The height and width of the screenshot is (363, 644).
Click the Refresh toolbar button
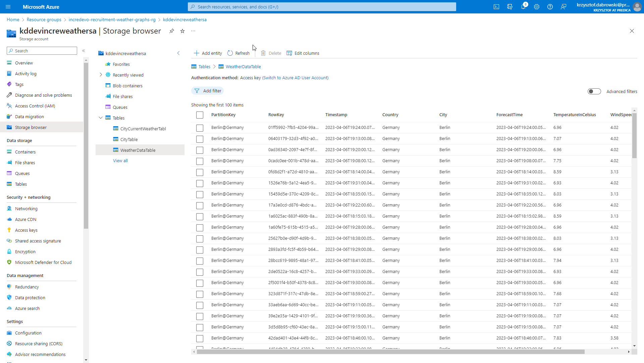(238, 53)
